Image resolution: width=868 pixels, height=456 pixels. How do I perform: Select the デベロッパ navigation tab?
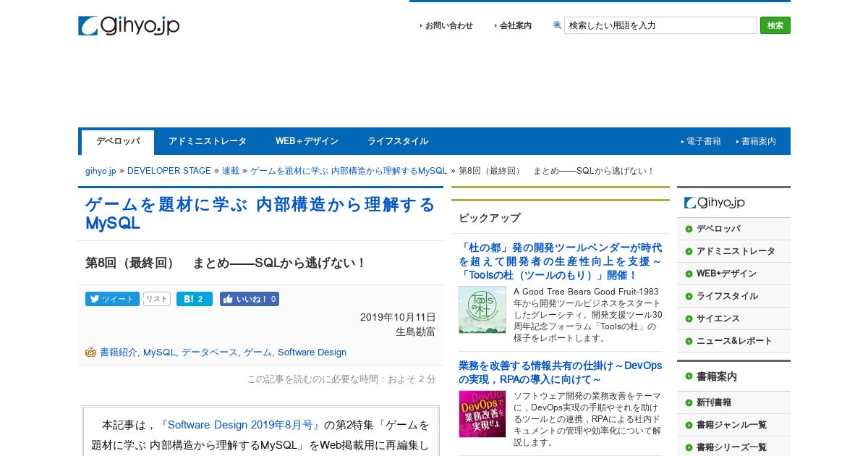[118, 142]
